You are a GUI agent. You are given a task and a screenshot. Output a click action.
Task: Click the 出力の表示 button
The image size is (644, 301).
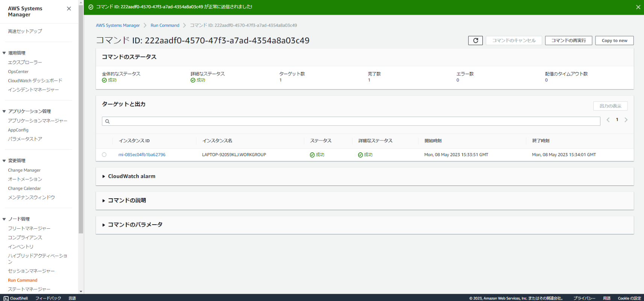[x=610, y=106]
